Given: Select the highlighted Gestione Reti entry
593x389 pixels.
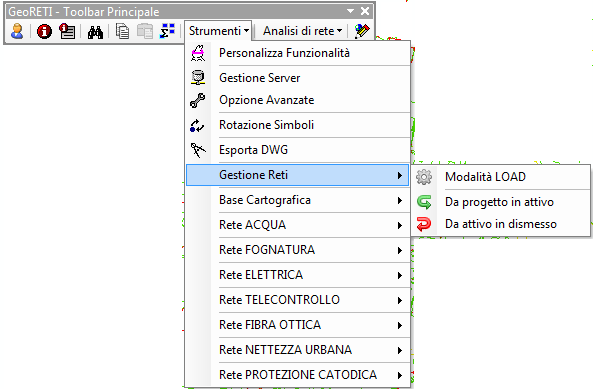Looking at the screenshot, I should point(298,175).
